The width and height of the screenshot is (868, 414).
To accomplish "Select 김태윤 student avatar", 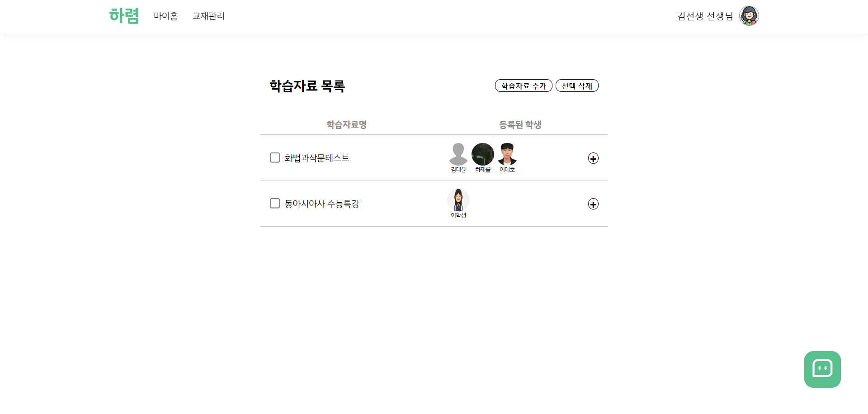I will (458, 155).
